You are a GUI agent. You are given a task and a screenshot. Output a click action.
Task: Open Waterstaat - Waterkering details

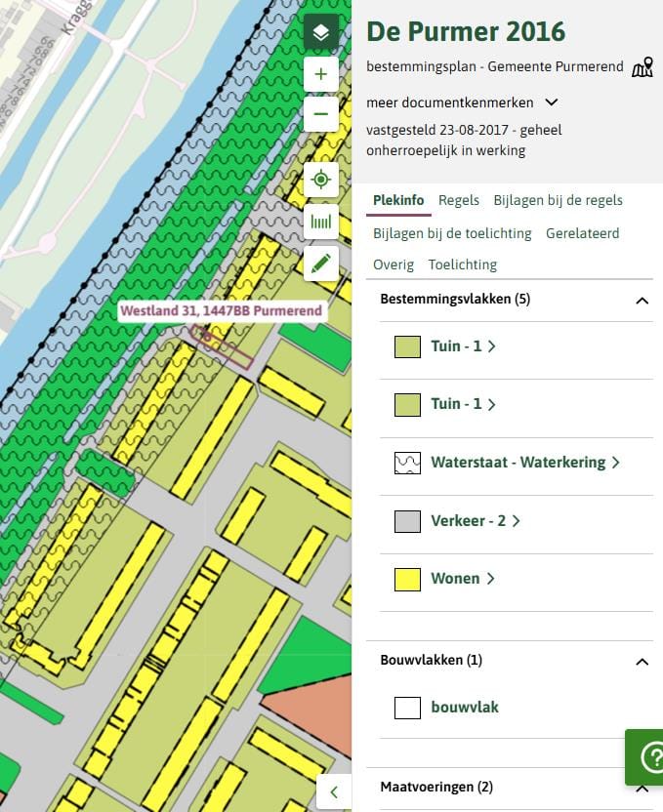[x=524, y=463]
